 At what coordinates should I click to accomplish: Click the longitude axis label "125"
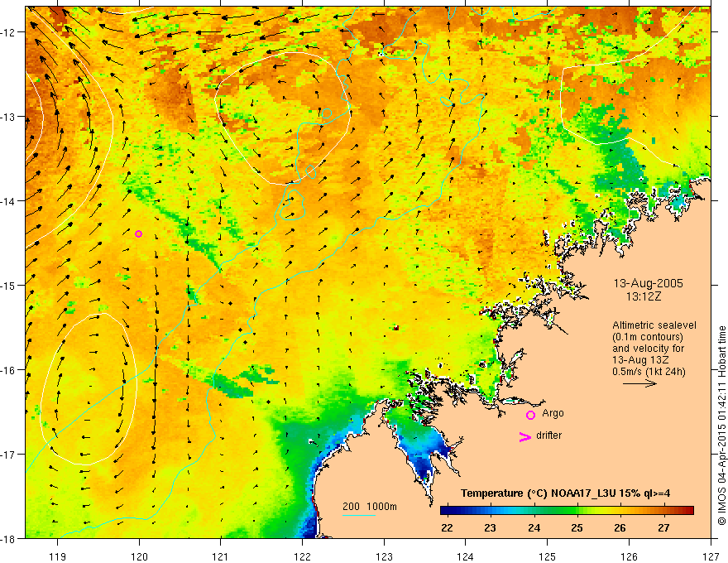(x=548, y=556)
